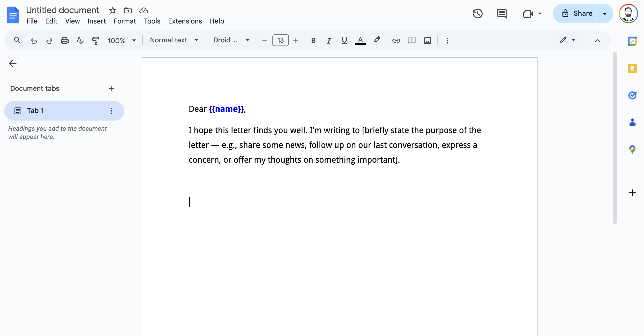Screen dimensions: 644x336
Task: Open Google Calendar side panel
Action: (x=632, y=41)
